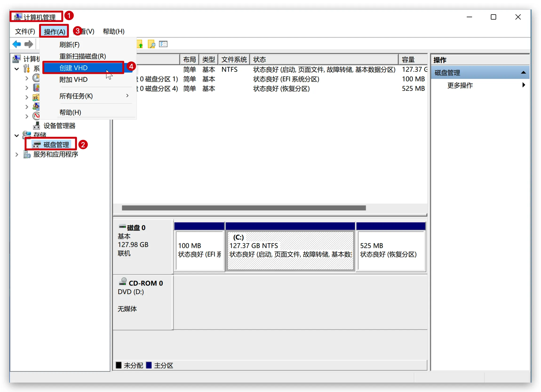Click the 文件系统 column header
Screen dimensions: 541x392
(234, 59)
